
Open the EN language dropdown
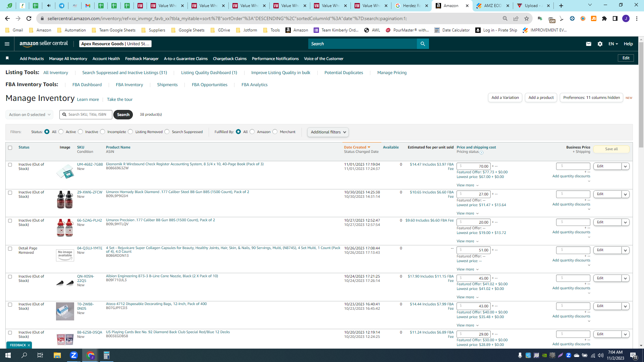[613, 44]
